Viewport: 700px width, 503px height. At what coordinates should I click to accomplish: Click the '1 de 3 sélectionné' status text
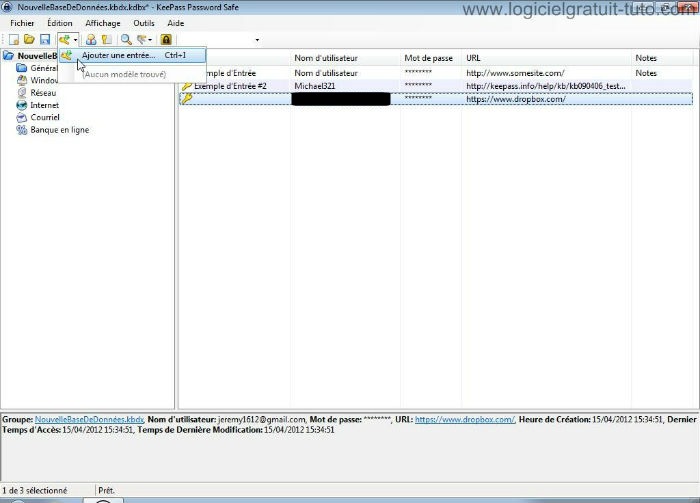coord(34,491)
